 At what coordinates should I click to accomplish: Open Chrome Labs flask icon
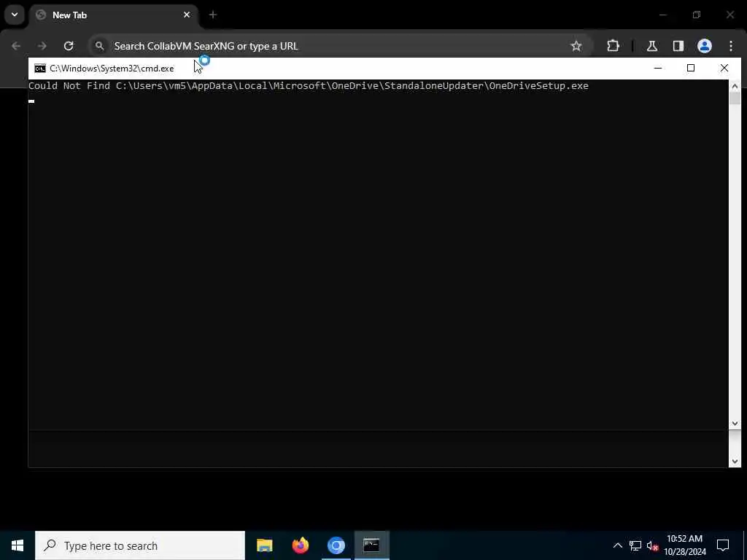652,46
